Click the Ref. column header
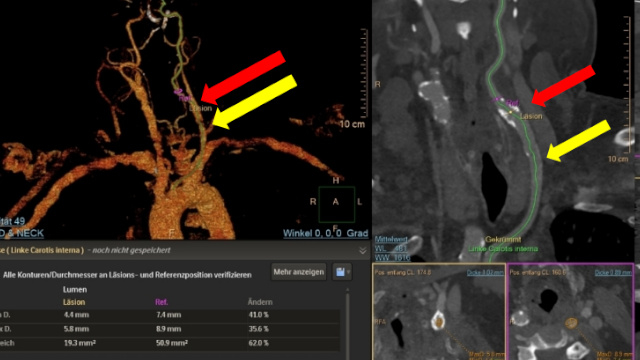The image size is (640, 360). (x=162, y=302)
